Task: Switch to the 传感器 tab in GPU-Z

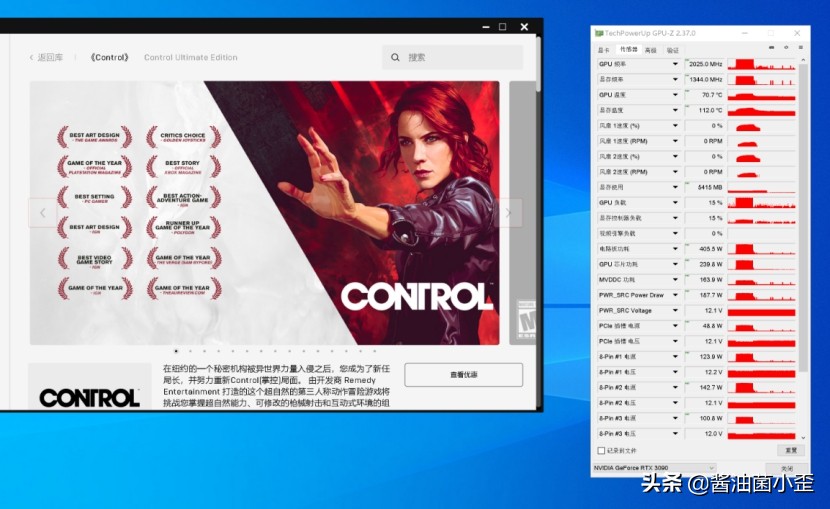Action: (628, 50)
